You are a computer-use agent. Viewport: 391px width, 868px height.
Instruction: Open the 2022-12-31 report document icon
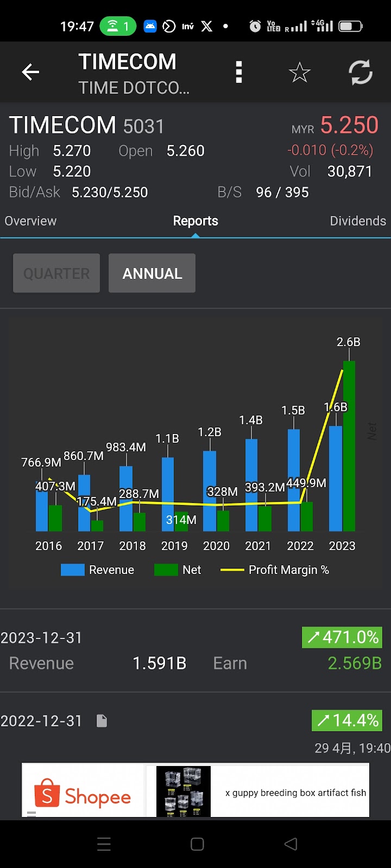102,720
